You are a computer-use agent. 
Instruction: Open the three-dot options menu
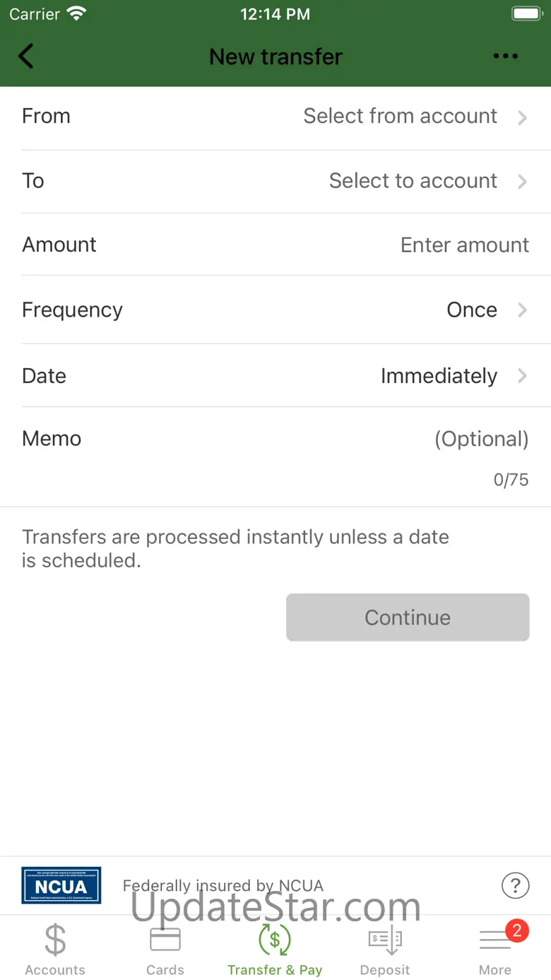[505, 57]
